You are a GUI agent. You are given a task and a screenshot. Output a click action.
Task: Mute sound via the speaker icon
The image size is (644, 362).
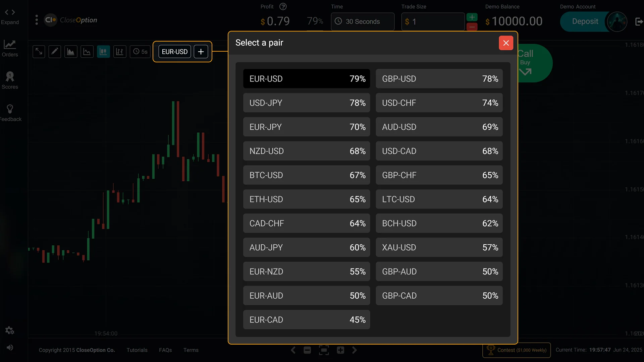click(x=10, y=347)
